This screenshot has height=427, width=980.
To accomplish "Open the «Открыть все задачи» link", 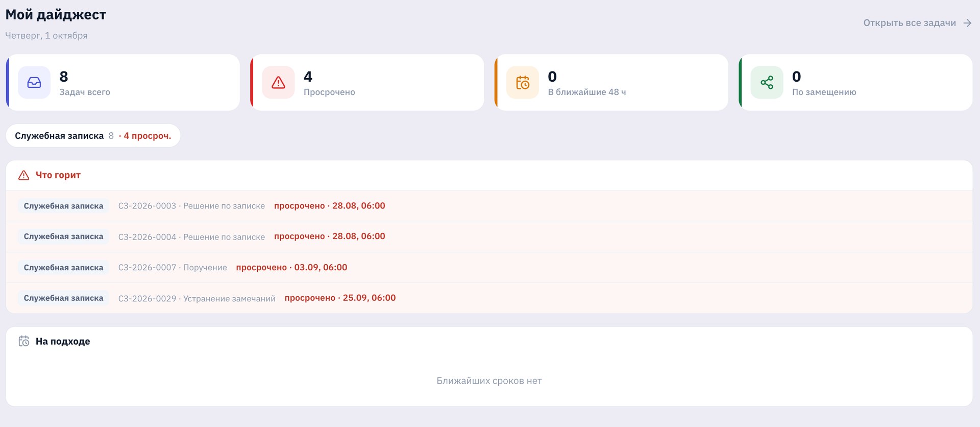I will point(917,23).
